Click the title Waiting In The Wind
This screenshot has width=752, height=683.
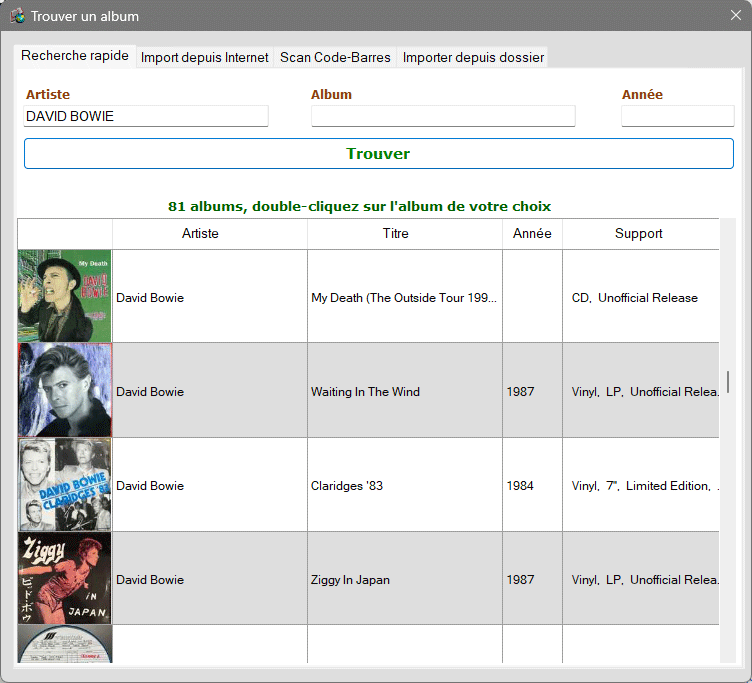click(365, 392)
